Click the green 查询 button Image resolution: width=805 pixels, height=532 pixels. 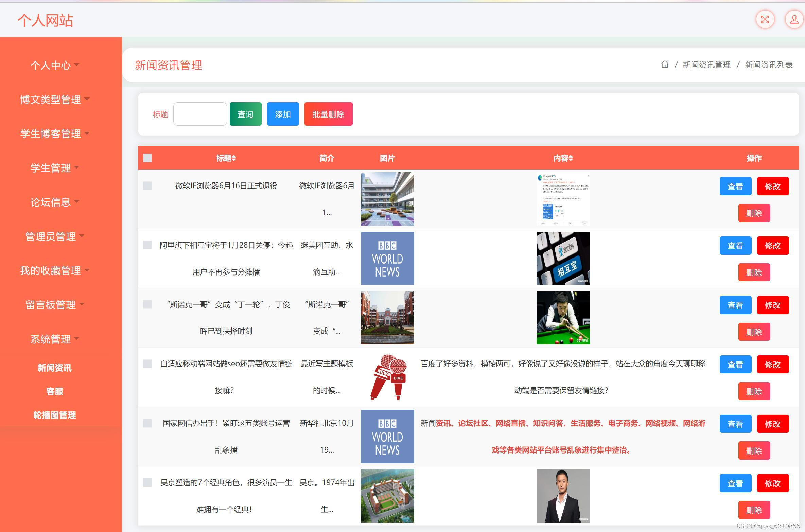(x=245, y=114)
